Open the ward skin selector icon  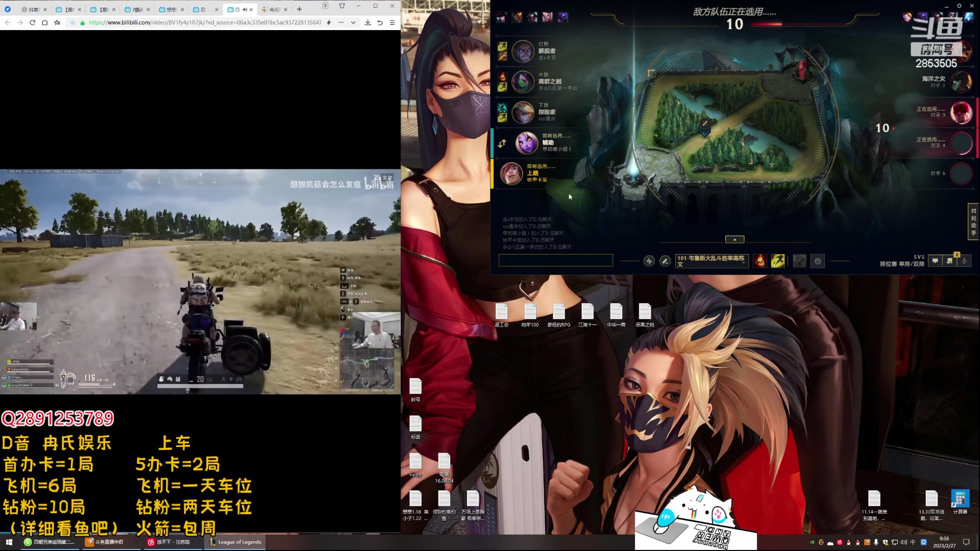(x=800, y=261)
